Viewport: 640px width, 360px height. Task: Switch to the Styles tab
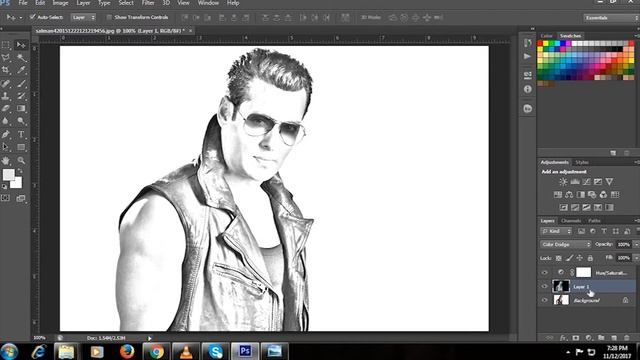(x=582, y=162)
